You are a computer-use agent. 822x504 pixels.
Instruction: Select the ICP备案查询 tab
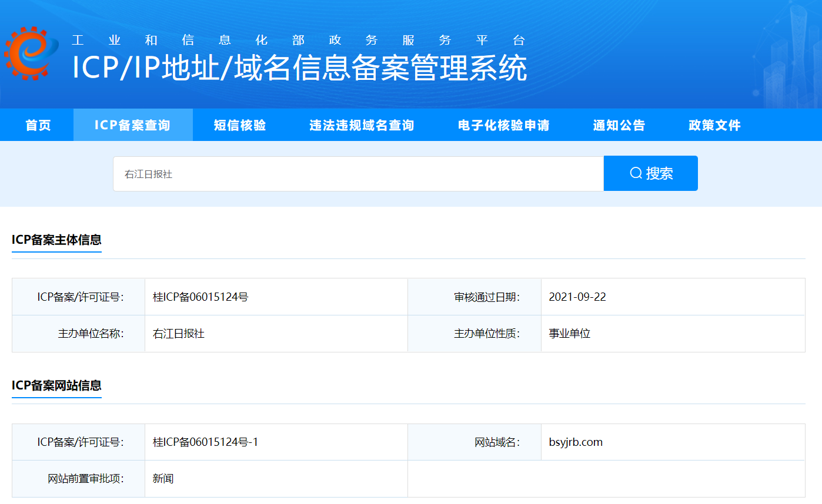tap(132, 125)
